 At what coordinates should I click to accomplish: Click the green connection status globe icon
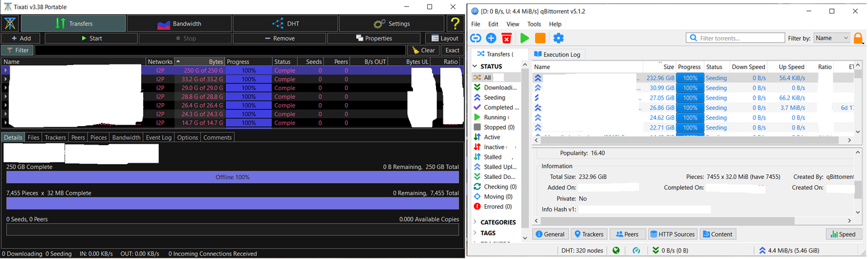coord(616,250)
